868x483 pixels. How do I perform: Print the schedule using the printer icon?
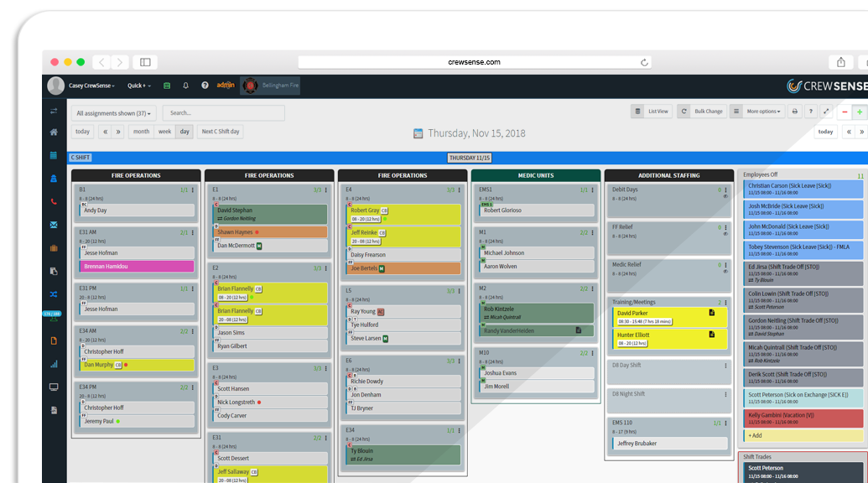pyautogui.click(x=794, y=112)
